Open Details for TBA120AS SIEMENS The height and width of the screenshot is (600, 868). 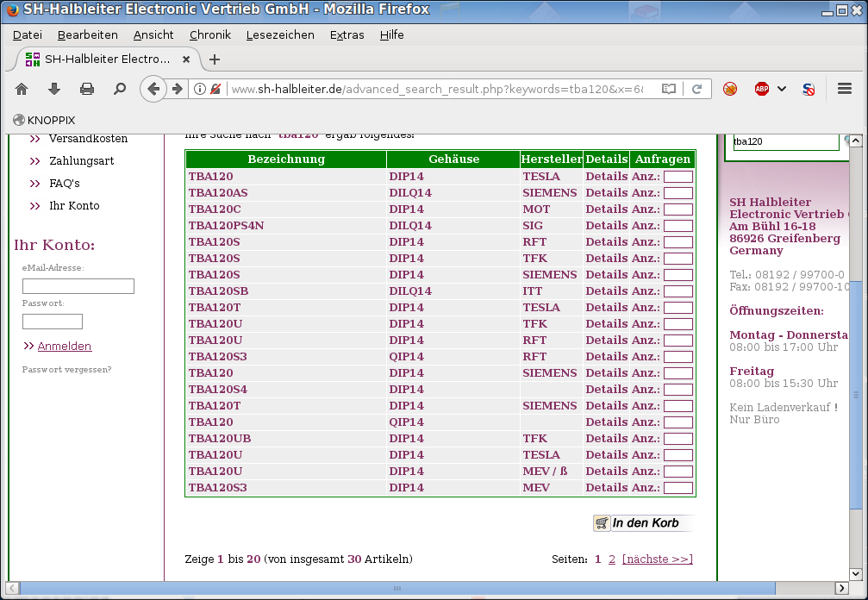[x=606, y=192]
